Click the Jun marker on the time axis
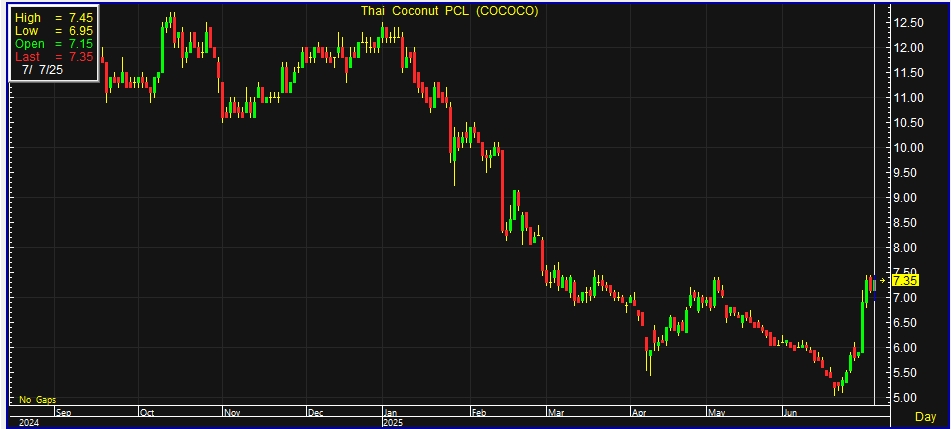Image resolution: width=951 pixels, height=429 pixels. click(790, 411)
